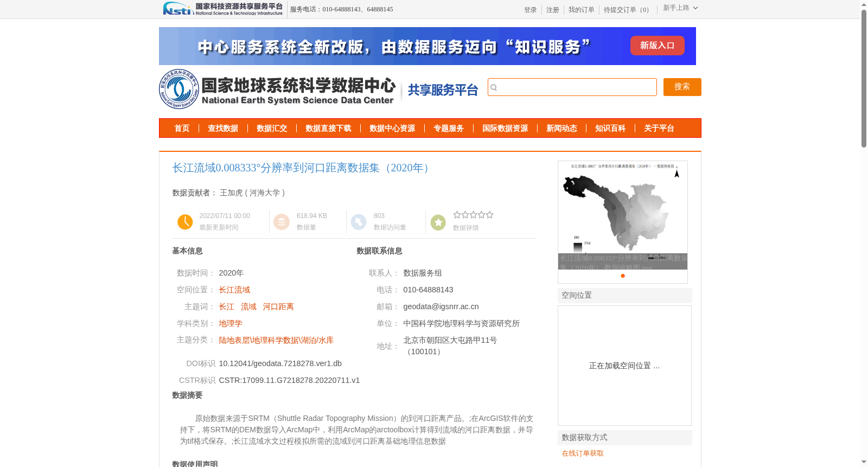Viewport: 868px width, 467px height.
Task: Click the 陆地表层\地理科学数据\湖泊/水库 category link
Action: click(276, 341)
